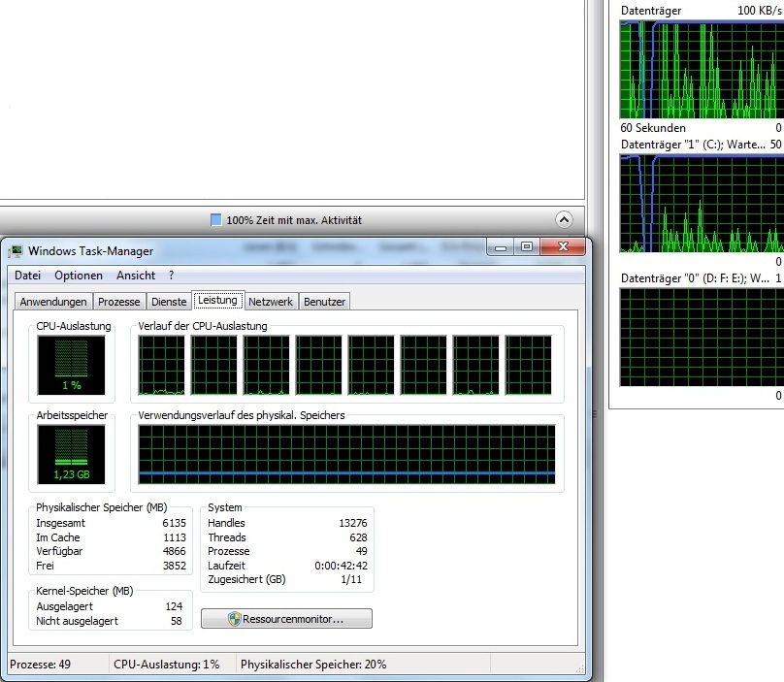Viewport: 784px width, 682px height.
Task: Click the first CPU core history graph
Action: (161, 365)
